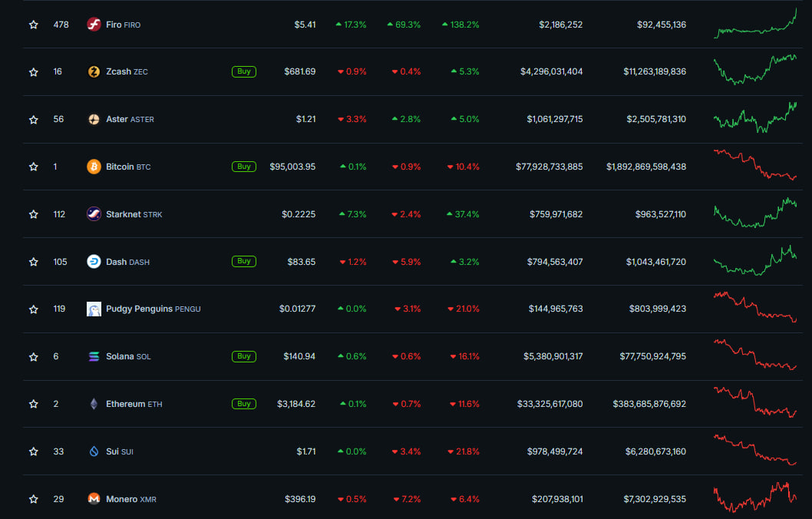Toggle favorite star for Firo
This screenshot has width=812, height=519.
coord(33,25)
